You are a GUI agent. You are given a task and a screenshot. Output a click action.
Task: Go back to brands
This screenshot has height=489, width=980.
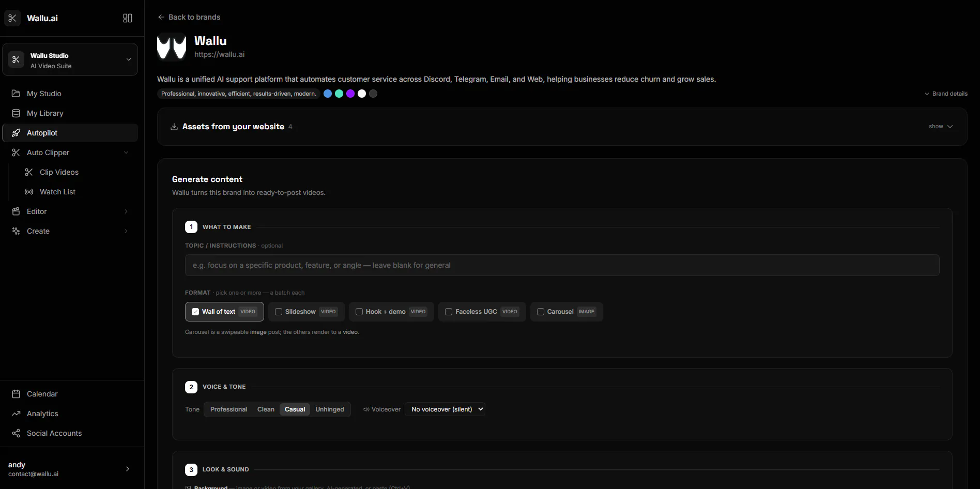[189, 17]
